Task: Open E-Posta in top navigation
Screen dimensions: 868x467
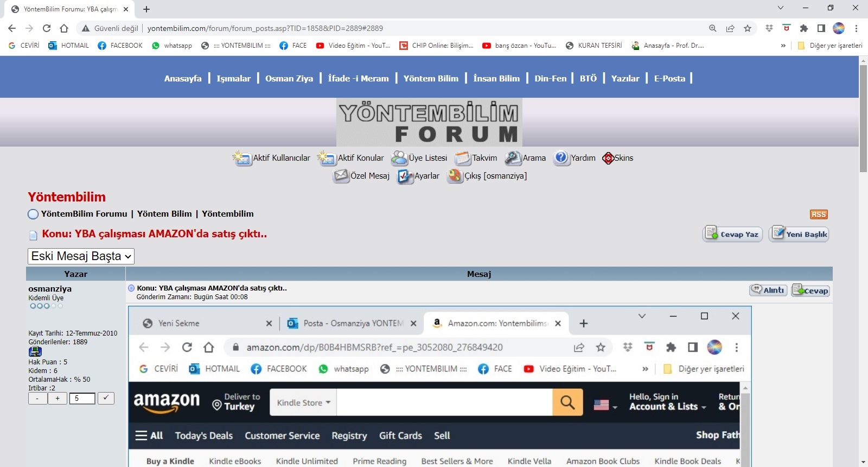Action: pos(669,78)
